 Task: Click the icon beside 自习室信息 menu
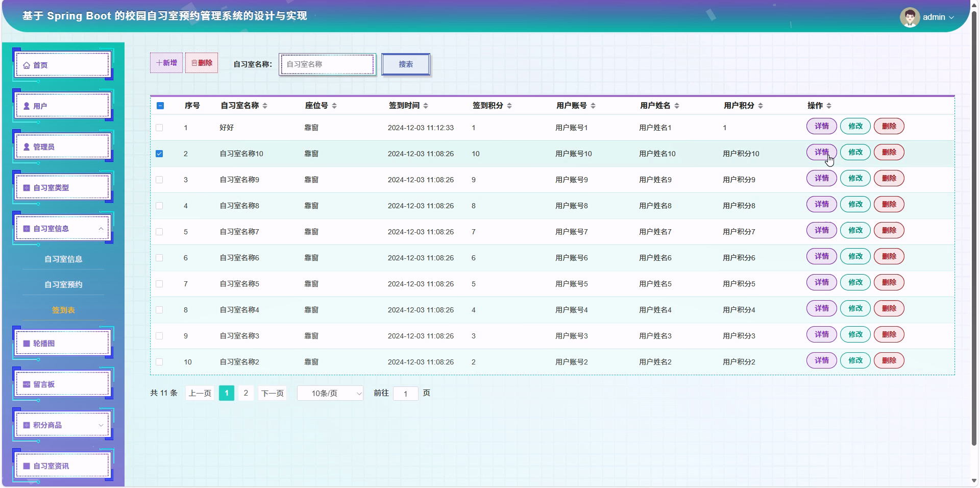(x=27, y=229)
